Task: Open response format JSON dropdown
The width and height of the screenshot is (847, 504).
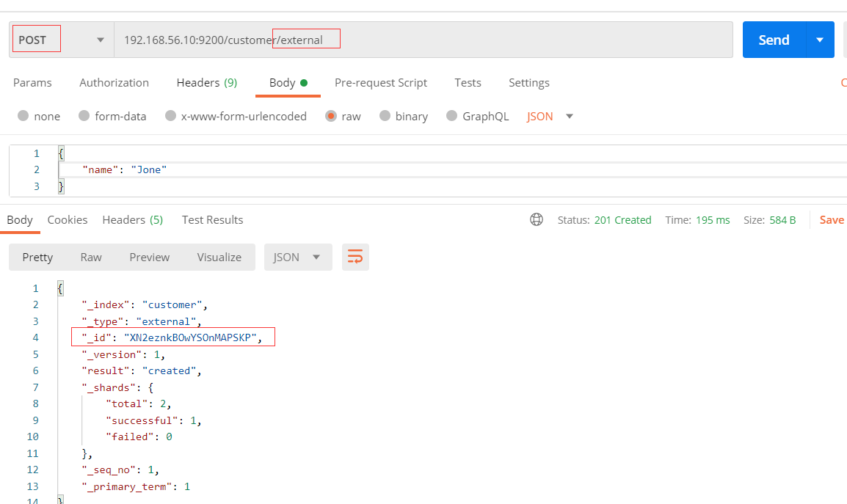Action: tap(298, 257)
